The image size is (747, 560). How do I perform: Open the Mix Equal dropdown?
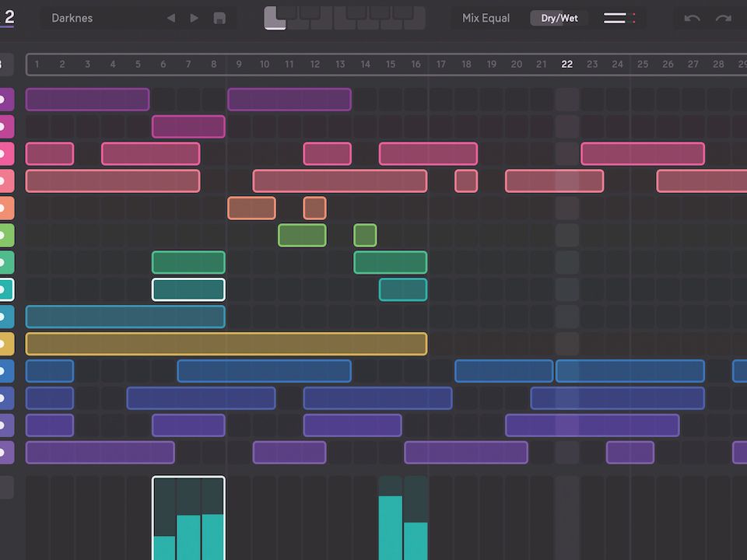click(x=486, y=18)
